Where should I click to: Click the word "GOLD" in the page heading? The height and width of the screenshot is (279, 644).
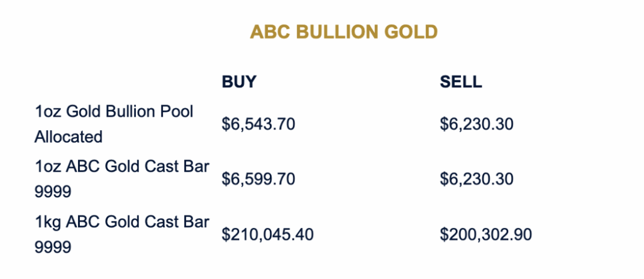[x=413, y=32]
